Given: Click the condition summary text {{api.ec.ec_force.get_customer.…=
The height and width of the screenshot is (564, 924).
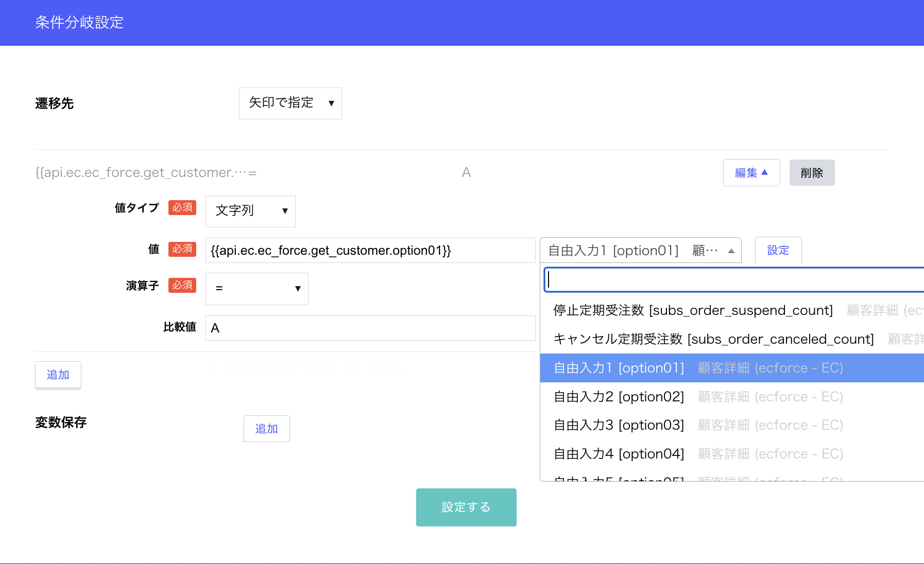Looking at the screenshot, I should pos(146,172).
